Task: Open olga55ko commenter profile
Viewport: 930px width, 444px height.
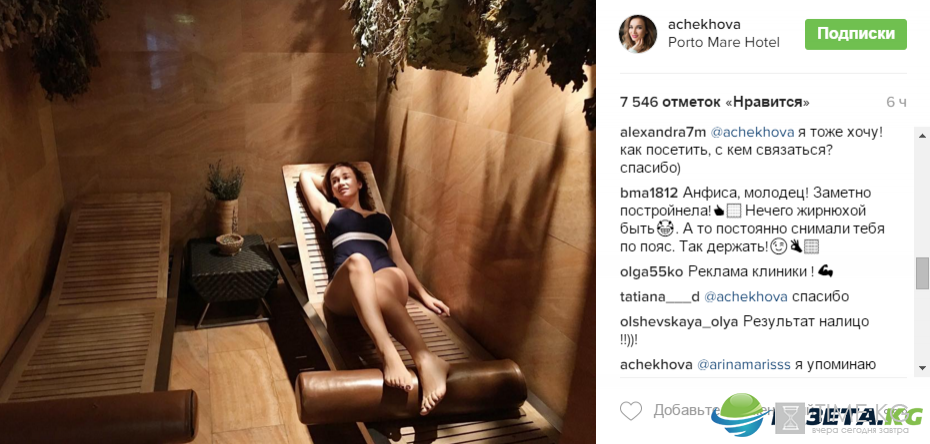Action: 651,271
